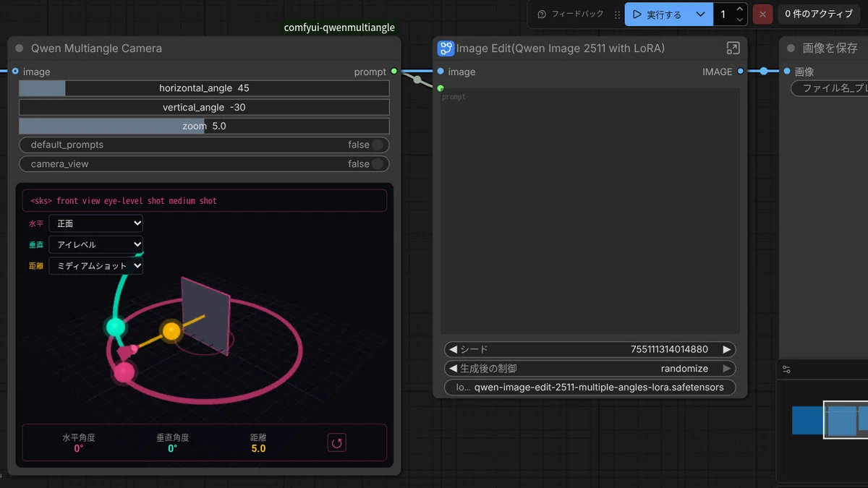The image size is (868, 488).
Task: Click the seed value 755111314014880
Action: click(x=669, y=349)
